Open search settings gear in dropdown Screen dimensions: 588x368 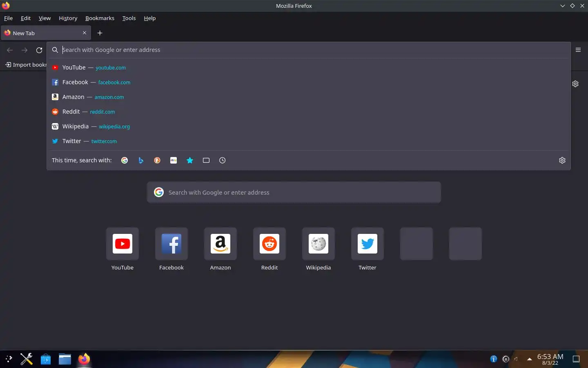pos(562,160)
